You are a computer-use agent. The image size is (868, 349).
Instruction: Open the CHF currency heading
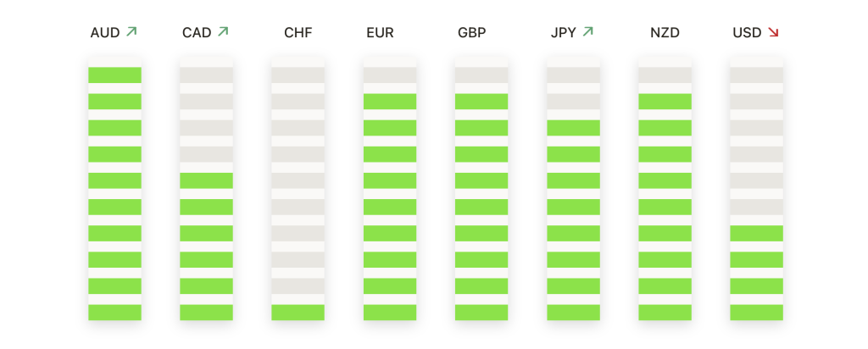(x=298, y=33)
